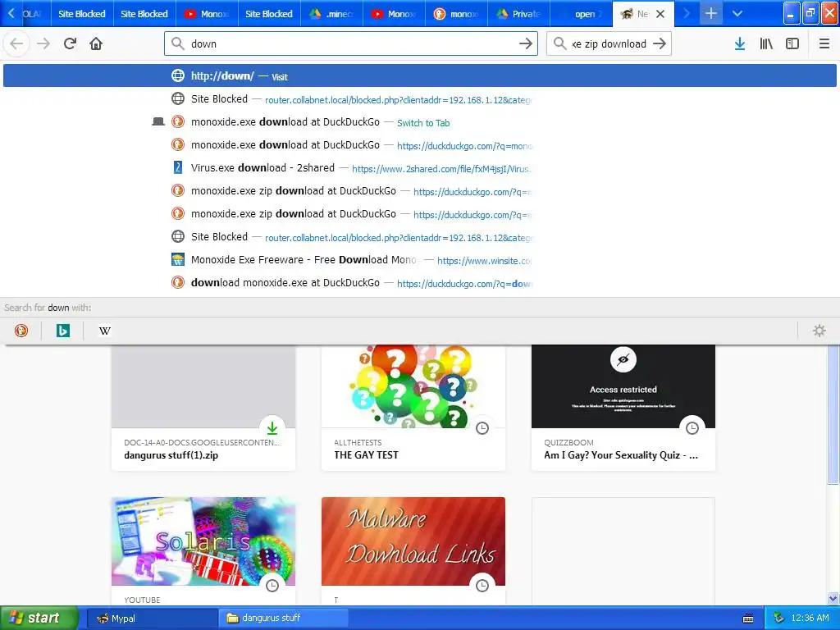Image resolution: width=840 pixels, height=630 pixels.
Task: Click the page vertical scrollbar
Action: [x=833, y=414]
